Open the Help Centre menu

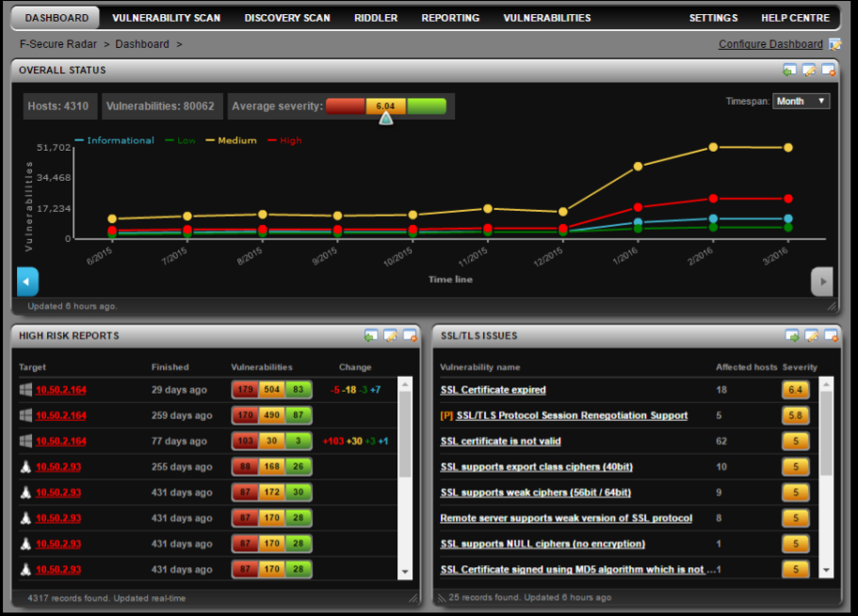pyautogui.click(x=796, y=18)
